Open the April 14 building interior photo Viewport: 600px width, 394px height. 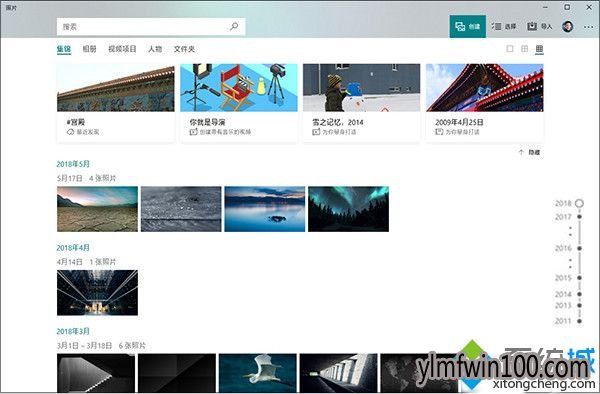[97, 293]
